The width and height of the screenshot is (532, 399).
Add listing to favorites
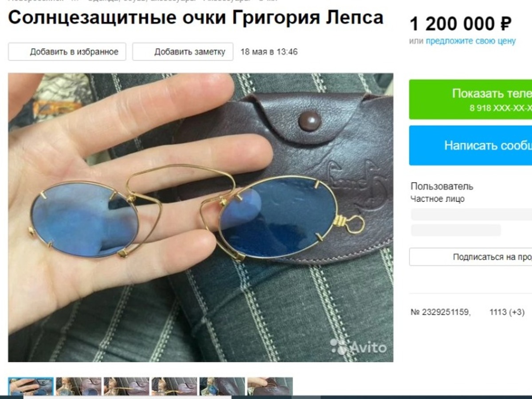(67, 52)
